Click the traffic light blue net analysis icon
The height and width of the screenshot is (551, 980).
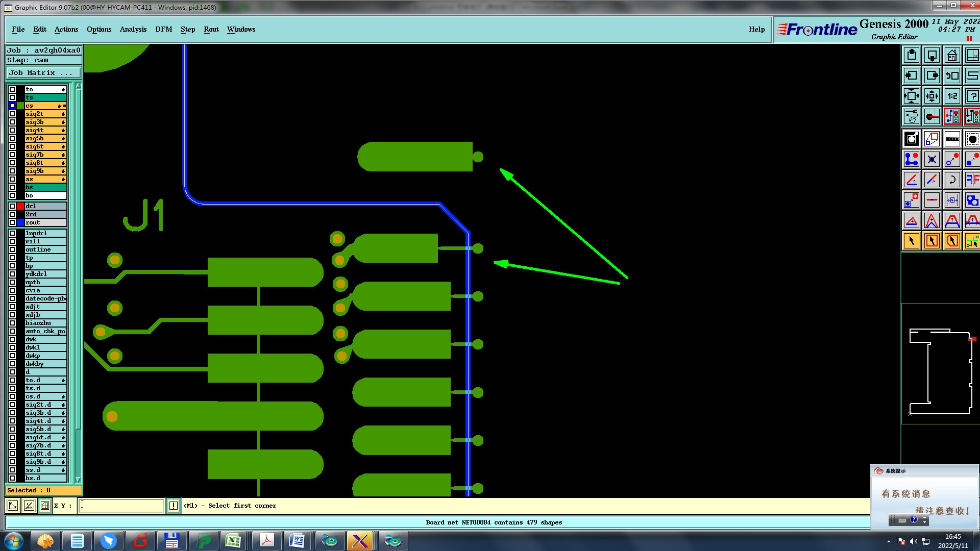(x=952, y=116)
